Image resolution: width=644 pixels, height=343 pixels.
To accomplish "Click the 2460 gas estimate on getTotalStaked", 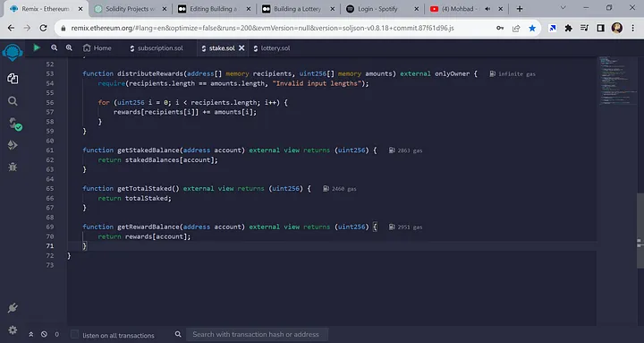I will tap(340, 189).
